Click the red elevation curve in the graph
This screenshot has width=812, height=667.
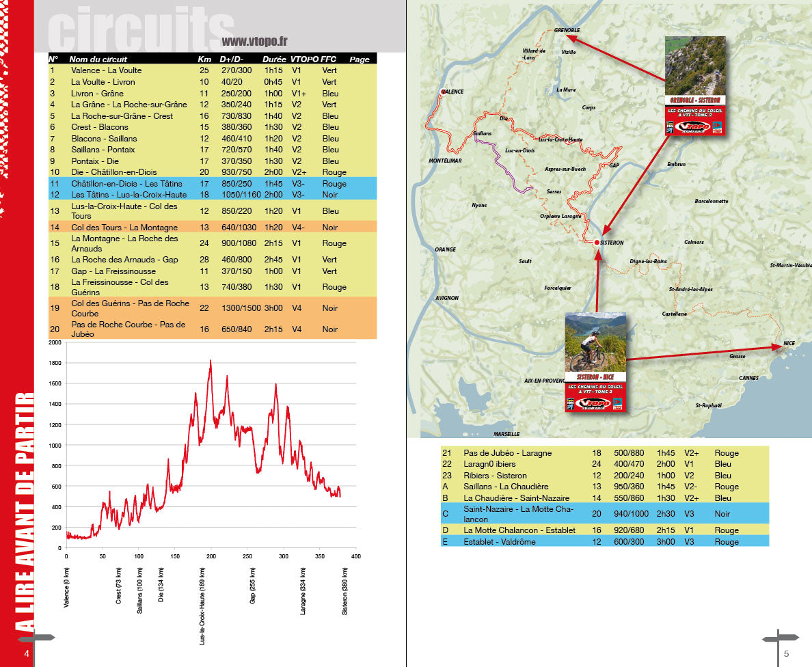tap(212, 362)
